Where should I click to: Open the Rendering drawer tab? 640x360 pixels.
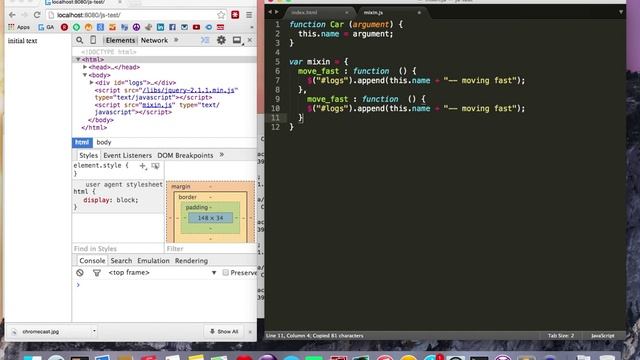coord(191,261)
